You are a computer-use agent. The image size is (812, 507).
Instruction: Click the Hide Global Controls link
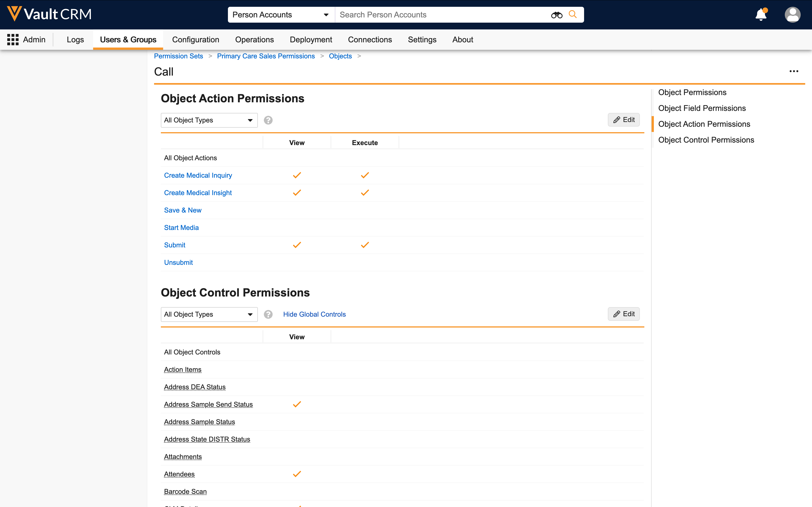pyautogui.click(x=314, y=314)
